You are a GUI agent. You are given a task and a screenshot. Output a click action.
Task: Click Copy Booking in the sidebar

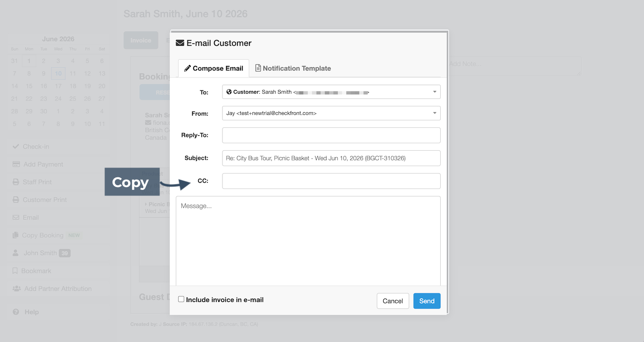[x=58, y=235]
